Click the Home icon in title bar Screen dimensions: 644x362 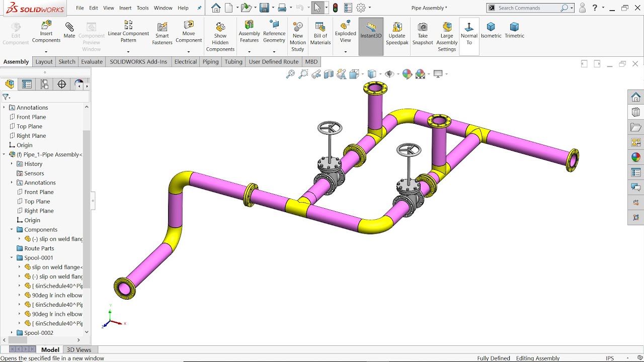click(216, 8)
